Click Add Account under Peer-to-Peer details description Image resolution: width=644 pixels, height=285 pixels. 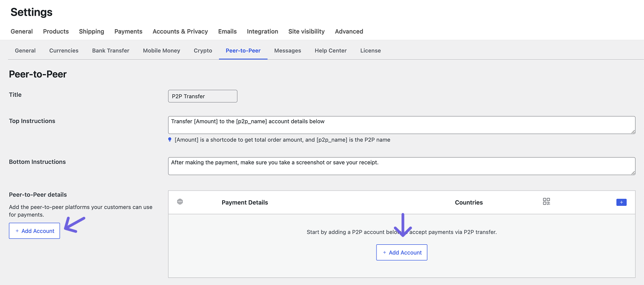34,231
